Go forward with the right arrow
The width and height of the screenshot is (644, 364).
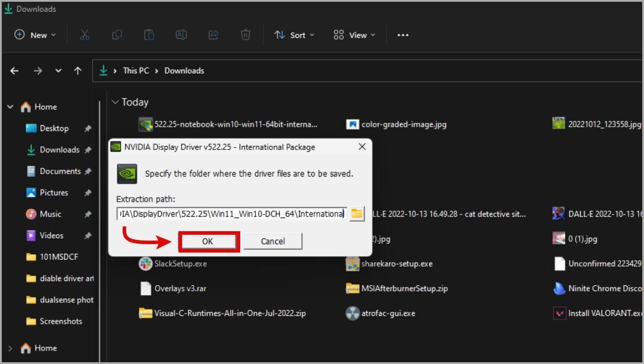pyautogui.click(x=38, y=71)
